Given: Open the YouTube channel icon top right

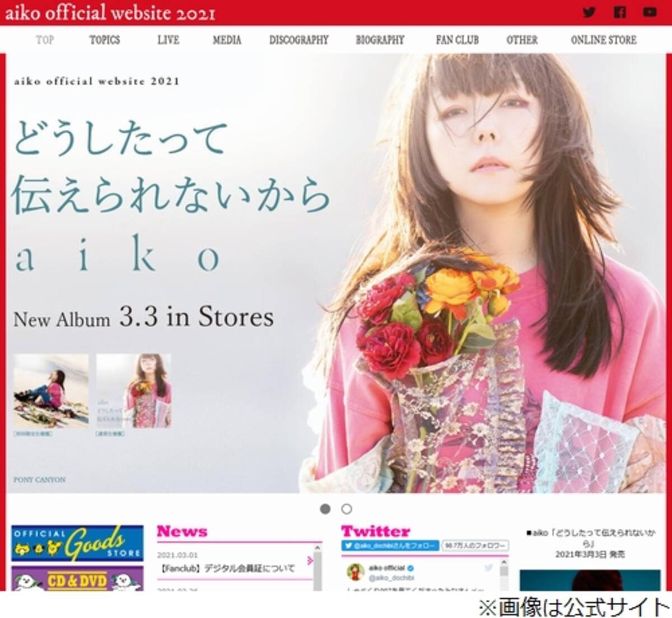Looking at the screenshot, I should point(650,11).
